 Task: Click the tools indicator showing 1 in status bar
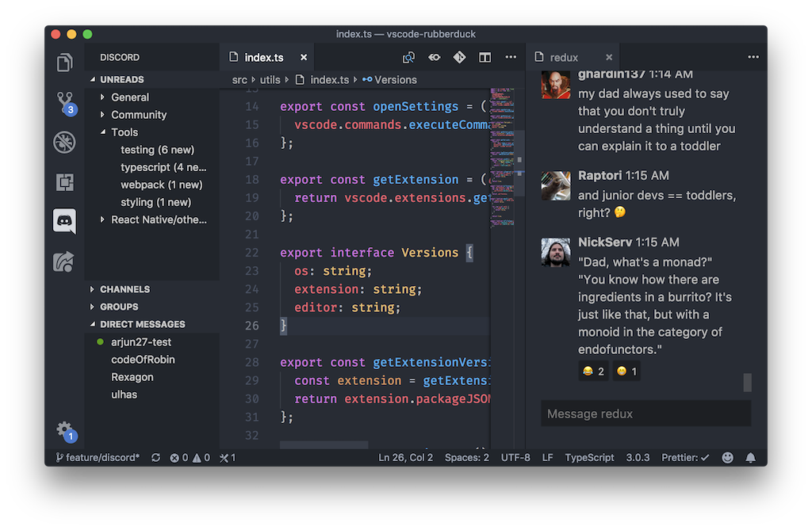click(x=228, y=458)
